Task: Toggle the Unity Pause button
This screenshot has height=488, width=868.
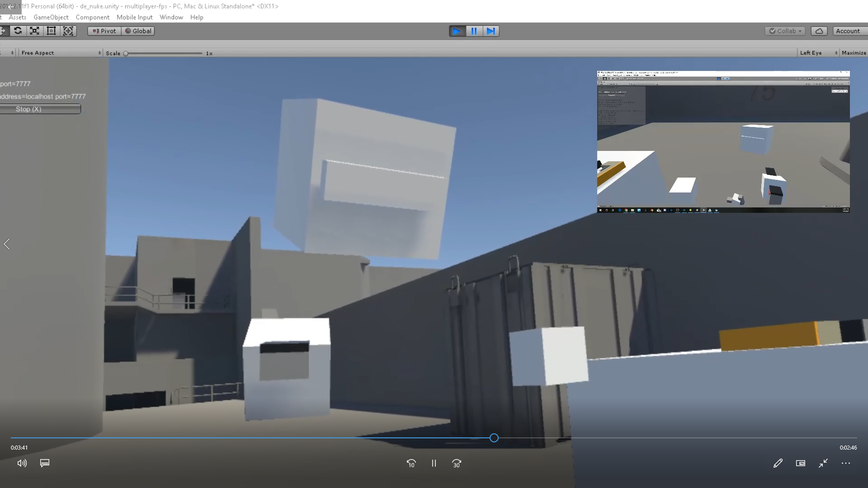Action: tap(474, 31)
